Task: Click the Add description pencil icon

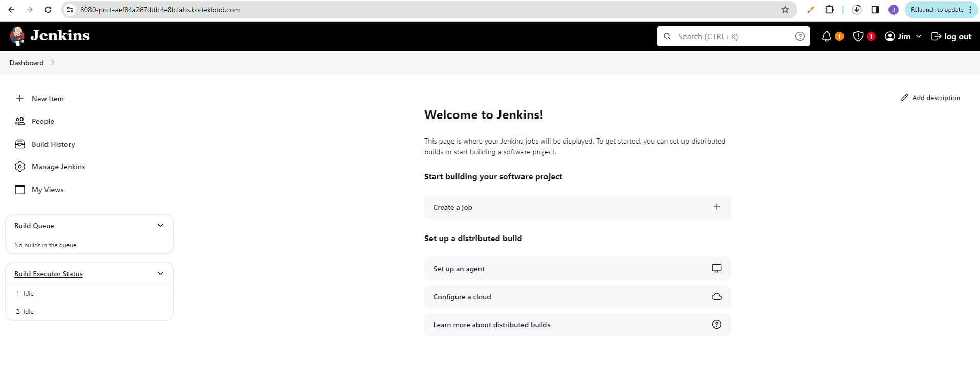Action: (x=904, y=98)
